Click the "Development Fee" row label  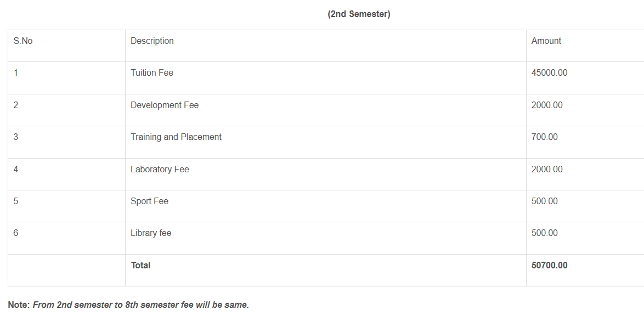(x=165, y=105)
